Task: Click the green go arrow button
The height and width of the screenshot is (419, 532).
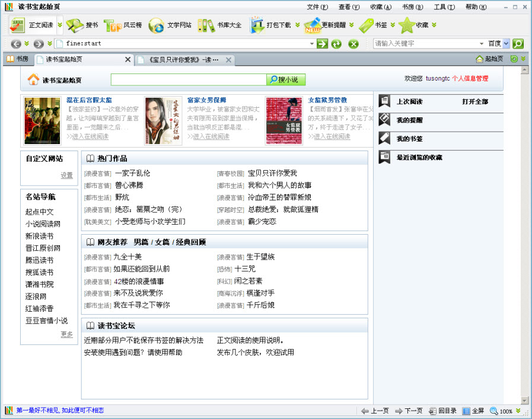Action: (322, 44)
